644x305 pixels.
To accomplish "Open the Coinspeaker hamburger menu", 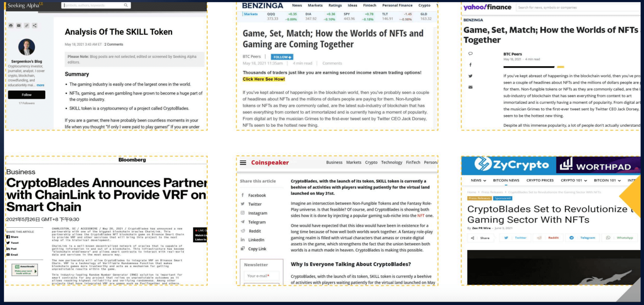I will click(x=243, y=163).
